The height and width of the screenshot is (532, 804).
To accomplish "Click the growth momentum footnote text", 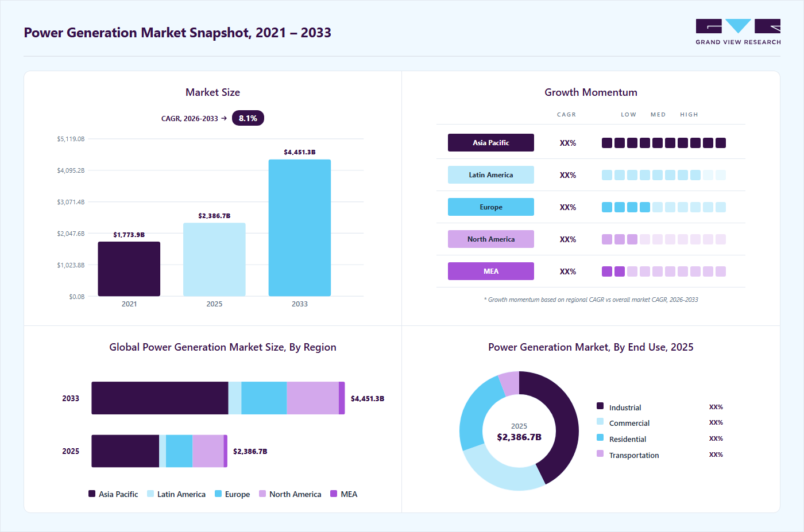I will pyautogui.click(x=591, y=300).
